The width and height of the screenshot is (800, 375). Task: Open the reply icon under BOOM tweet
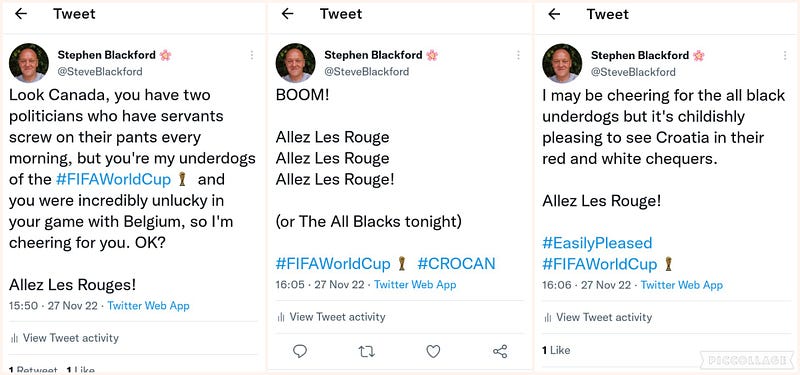point(300,351)
